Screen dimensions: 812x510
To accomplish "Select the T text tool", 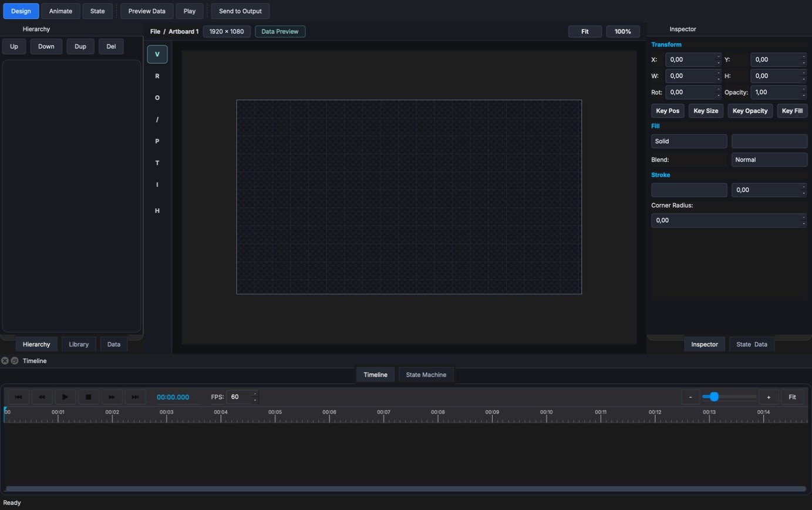I will (157, 163).
